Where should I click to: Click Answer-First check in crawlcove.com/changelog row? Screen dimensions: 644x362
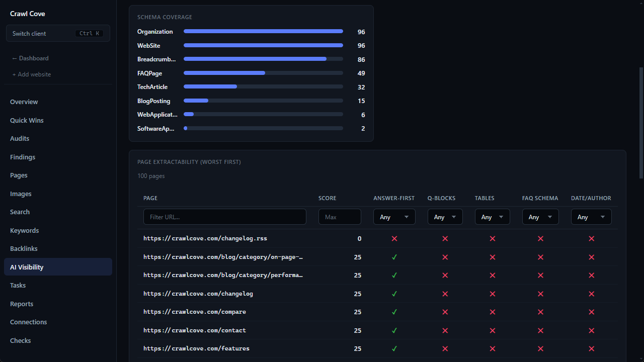coord(394,294)
